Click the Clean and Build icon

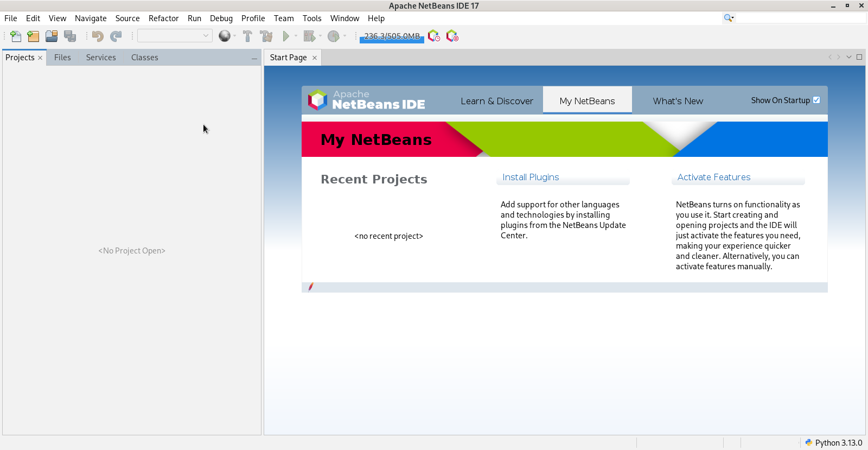coord(266,36)
